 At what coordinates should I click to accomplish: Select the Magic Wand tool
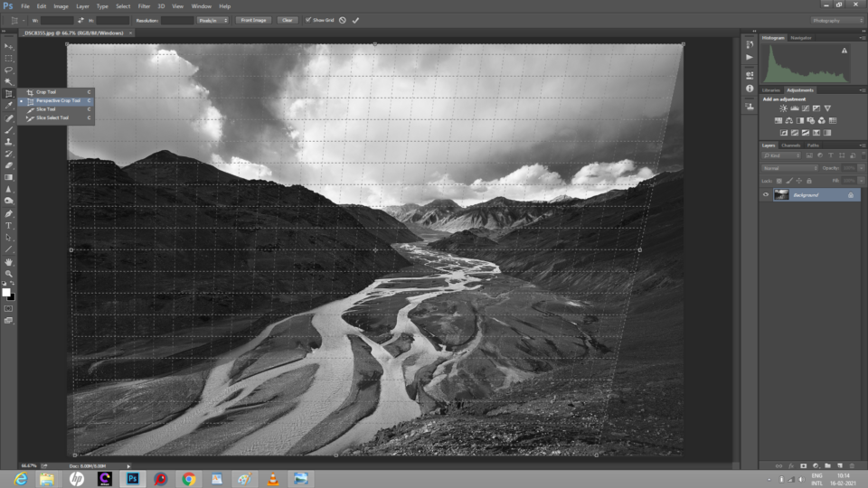pyautogui.click(x=9, y=82)
